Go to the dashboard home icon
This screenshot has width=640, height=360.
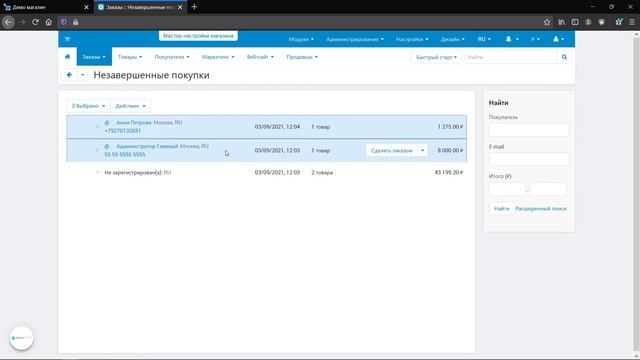pos(67,57)
